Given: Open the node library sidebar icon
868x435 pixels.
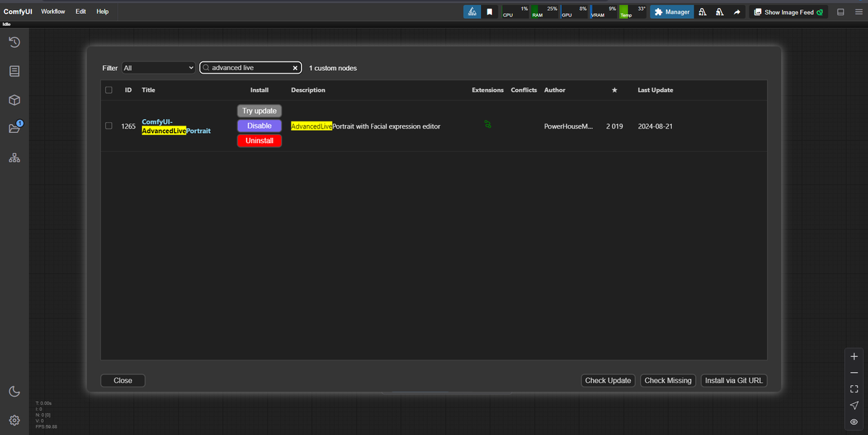Looking at the screenshot, I should [14, 72].
